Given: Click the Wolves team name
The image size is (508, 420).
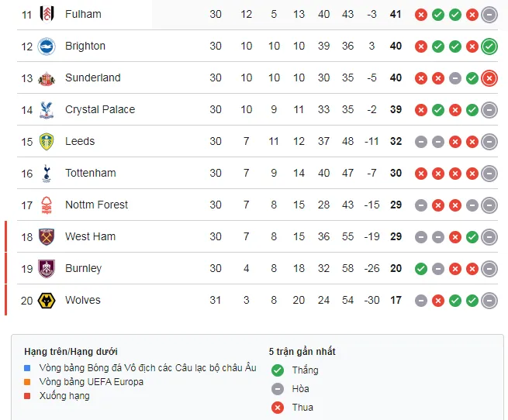Looking at the screenshot, I should 83,300.
